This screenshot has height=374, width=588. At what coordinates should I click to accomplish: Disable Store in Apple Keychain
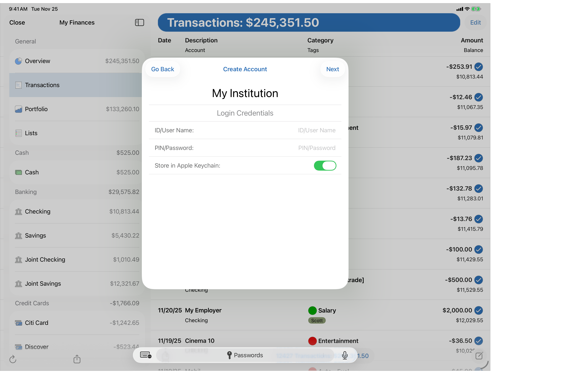(x=325, y=165)
